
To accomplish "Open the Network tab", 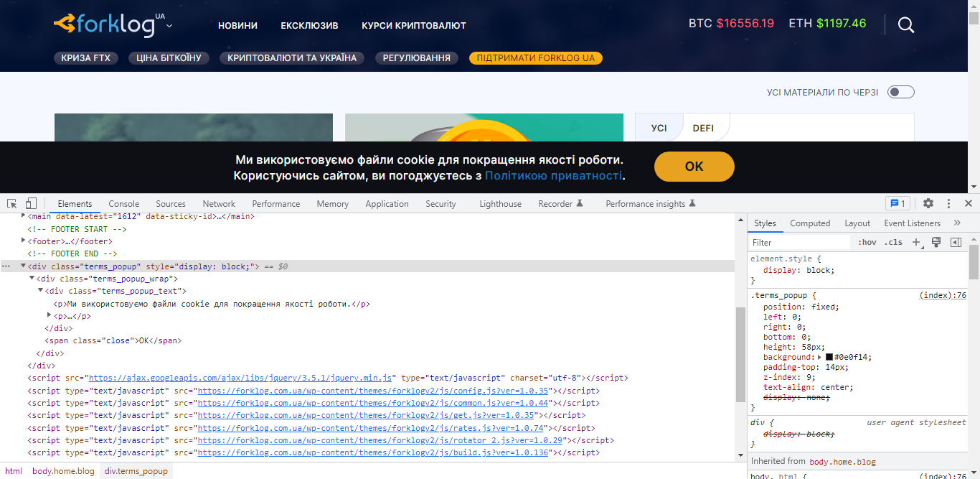I will 219,204.
